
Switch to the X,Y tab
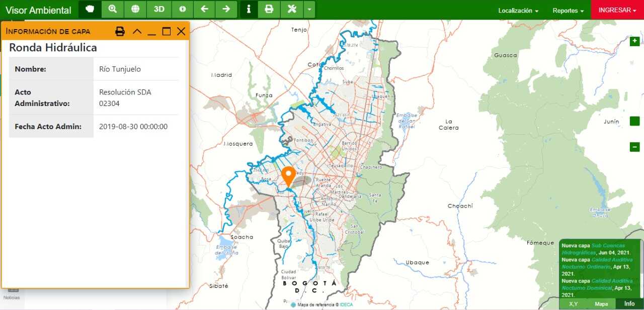click(x=573, y=304)
